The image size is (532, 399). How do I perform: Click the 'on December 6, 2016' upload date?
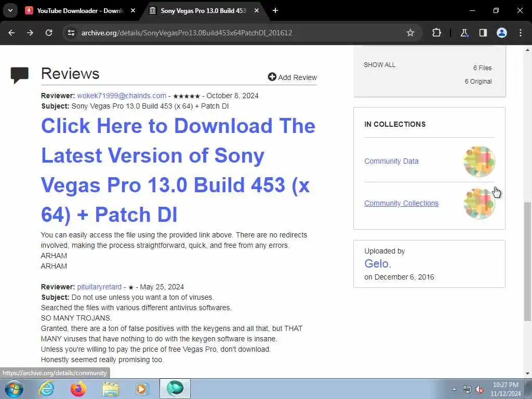399,277
